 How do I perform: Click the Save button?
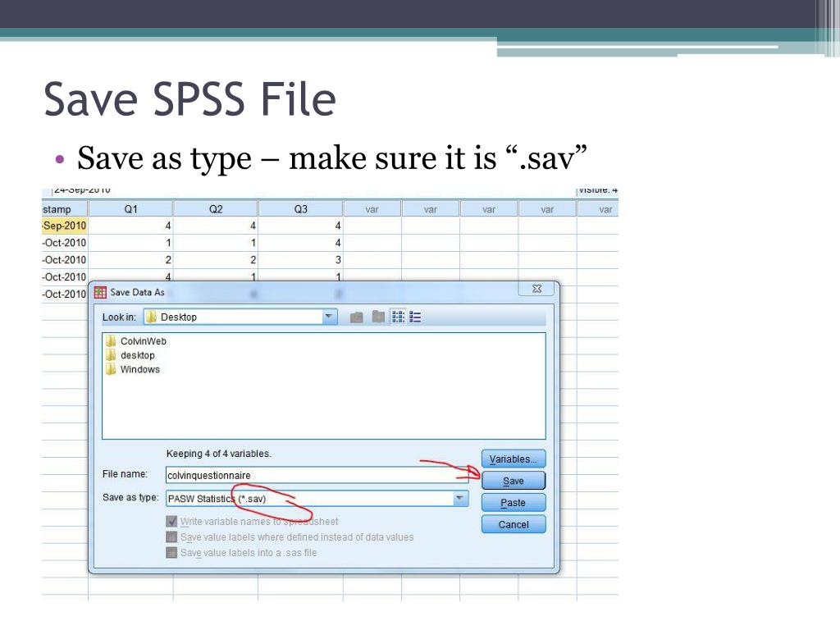513,480
